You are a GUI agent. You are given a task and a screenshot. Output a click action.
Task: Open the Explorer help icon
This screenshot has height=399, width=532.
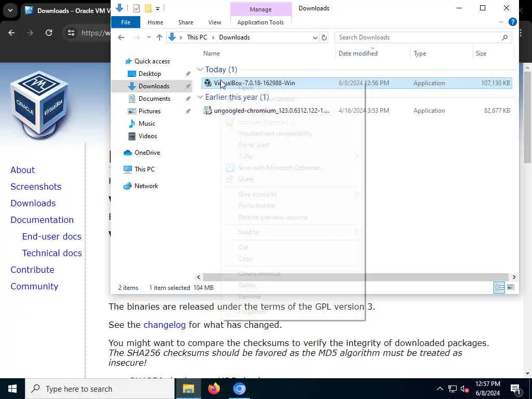(x=513, y=22)
